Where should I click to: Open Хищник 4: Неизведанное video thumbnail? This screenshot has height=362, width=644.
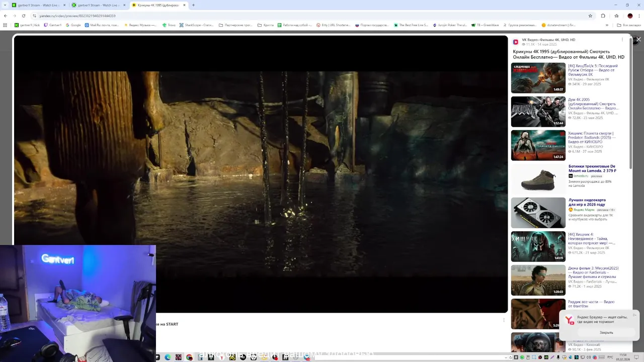click(x=538, y=246)
